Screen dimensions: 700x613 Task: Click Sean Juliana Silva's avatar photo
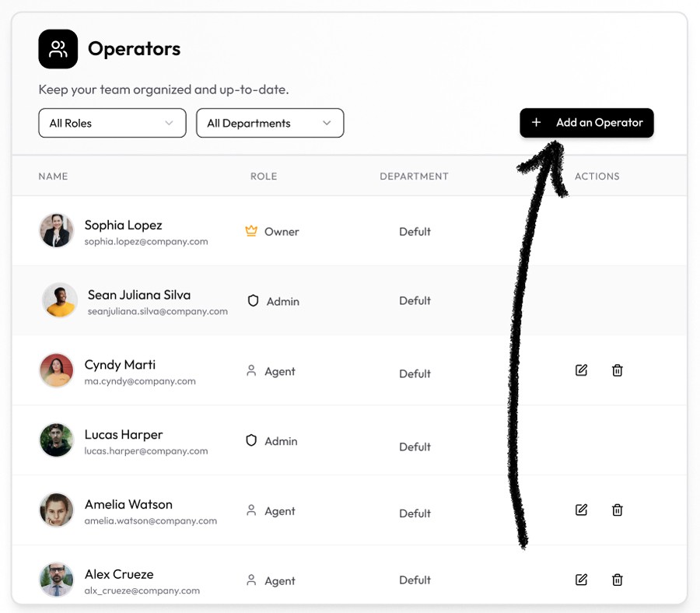[x=60, y=300]
